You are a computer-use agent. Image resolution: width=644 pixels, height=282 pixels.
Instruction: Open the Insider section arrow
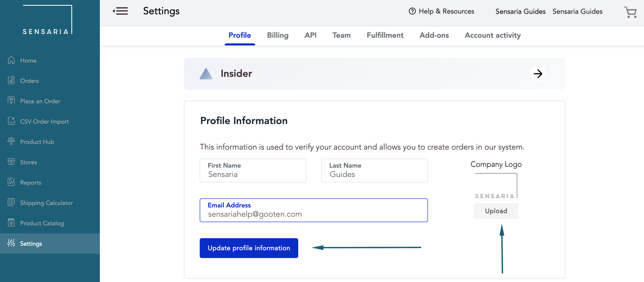click(x=538, y=74)
